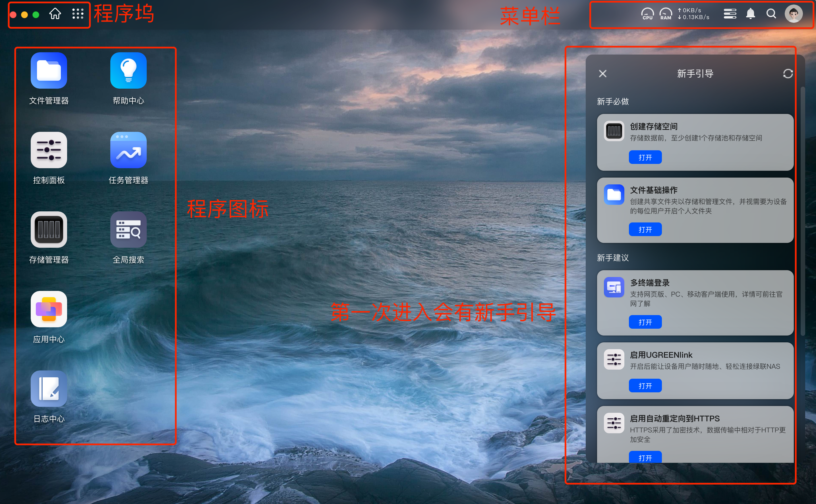This screenshot has width=816, height=504.
Task: Open the 任务管理器 task manager
Action: click(x=129, y=150)
